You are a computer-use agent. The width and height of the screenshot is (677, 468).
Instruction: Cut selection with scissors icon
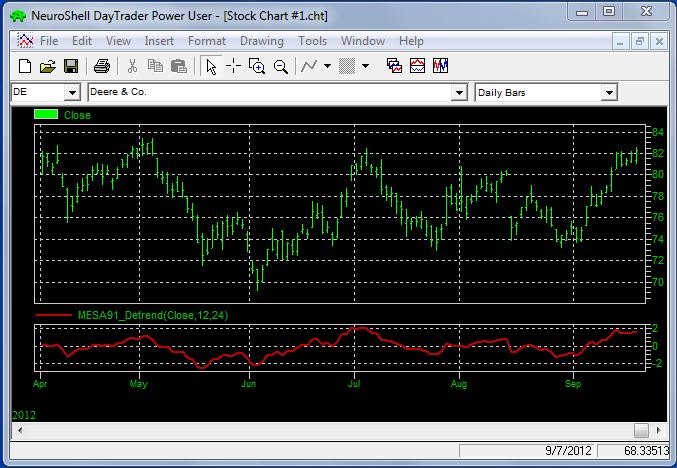click(132, 66)
